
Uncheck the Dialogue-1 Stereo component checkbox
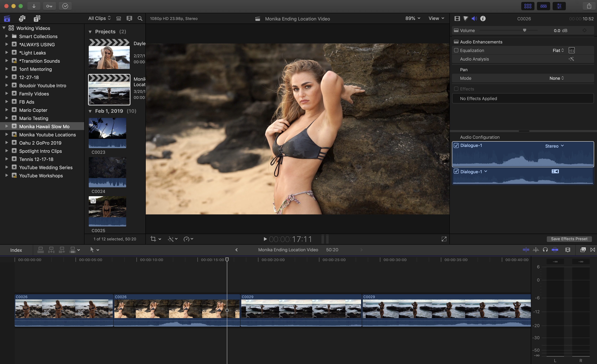456,145
